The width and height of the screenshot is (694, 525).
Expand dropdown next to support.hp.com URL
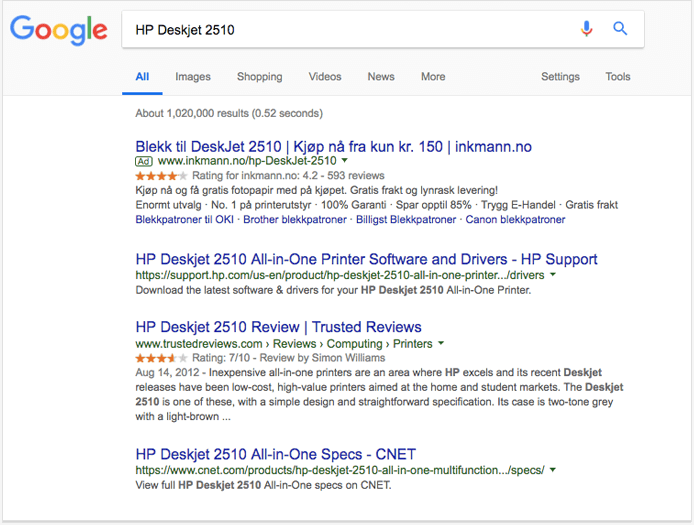click(553, 274)
